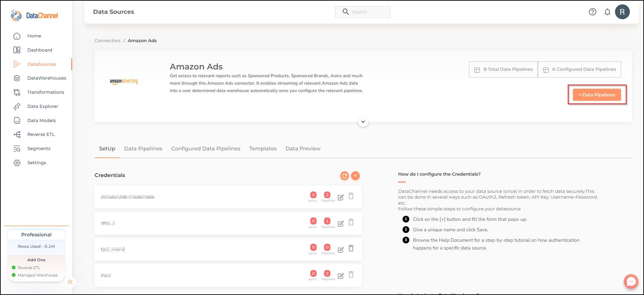
Task: Click the search magnifier icon
Action: [x=346, y=12]
